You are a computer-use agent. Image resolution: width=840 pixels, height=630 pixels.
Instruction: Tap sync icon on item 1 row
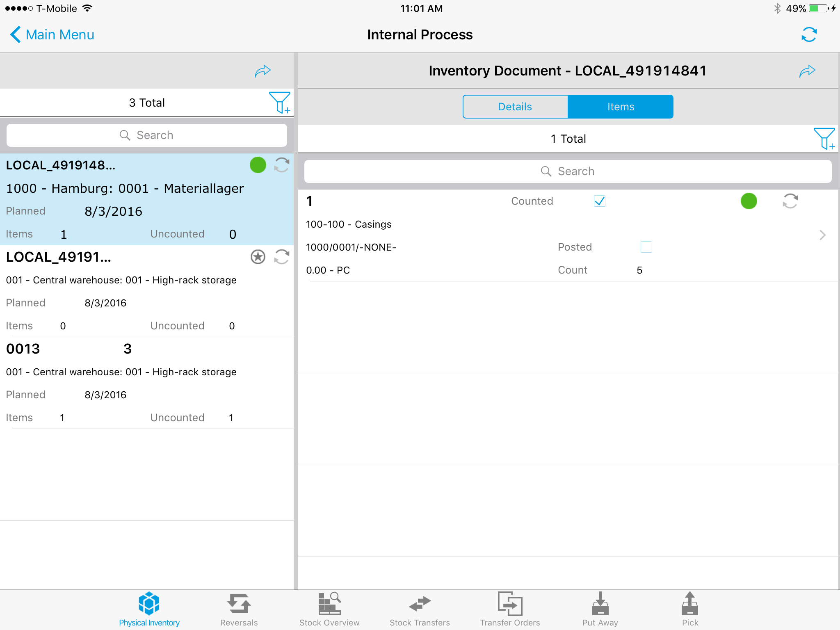(790, 201)
